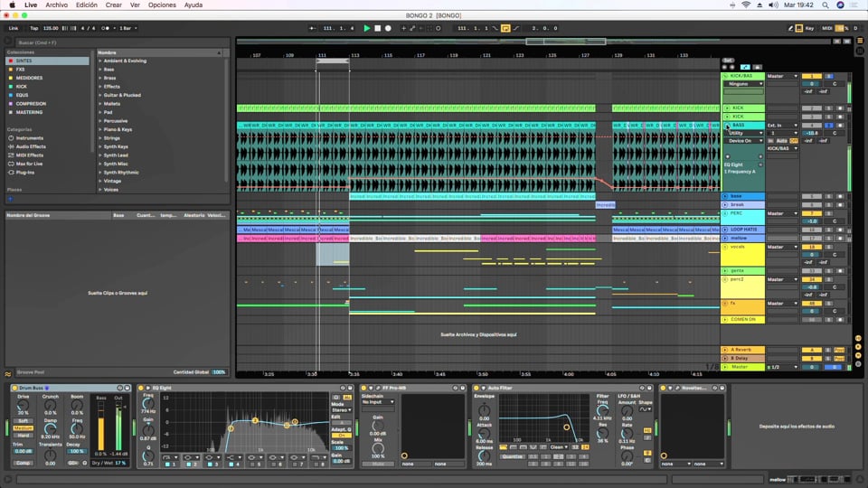Open the 1 Bar quantization dropdown
Screen dimensions: 868x488
click(127, 28)
